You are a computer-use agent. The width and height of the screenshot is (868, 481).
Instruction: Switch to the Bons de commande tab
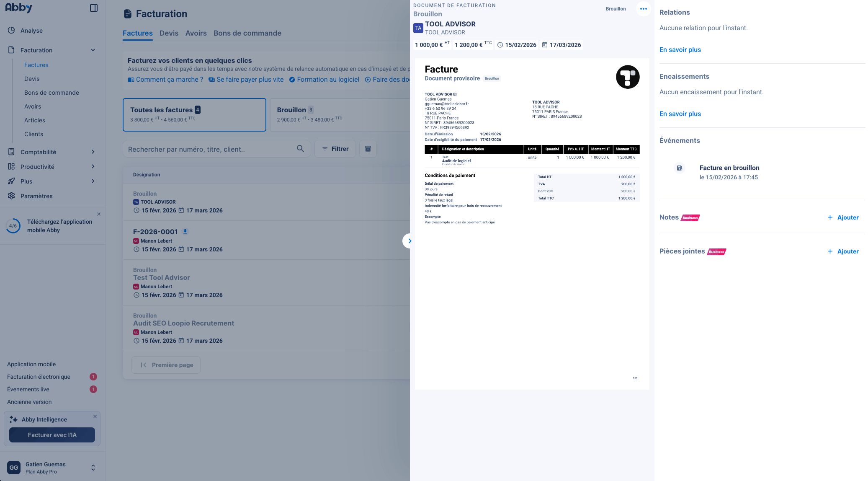(247, 33)
